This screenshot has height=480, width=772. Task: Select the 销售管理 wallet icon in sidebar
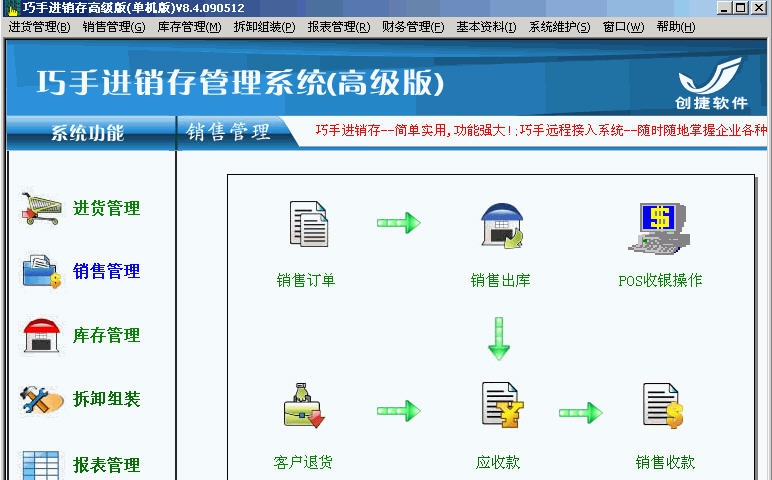coord(41,271)
